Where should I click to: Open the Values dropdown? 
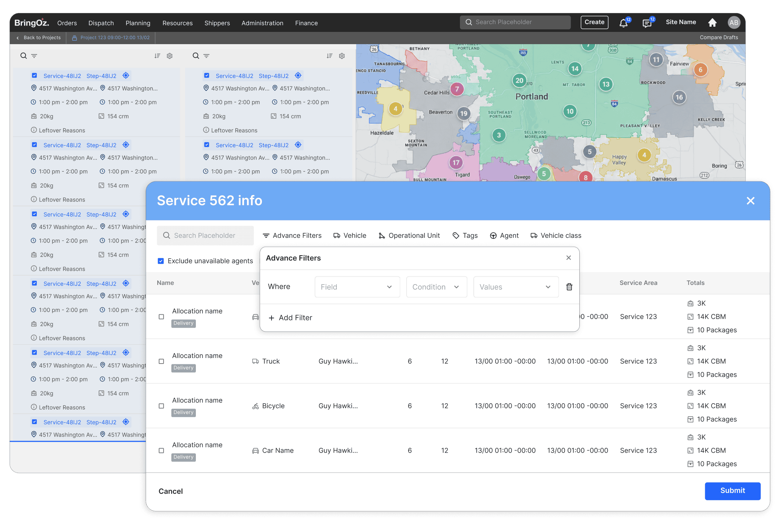click(x=516, y=287)
